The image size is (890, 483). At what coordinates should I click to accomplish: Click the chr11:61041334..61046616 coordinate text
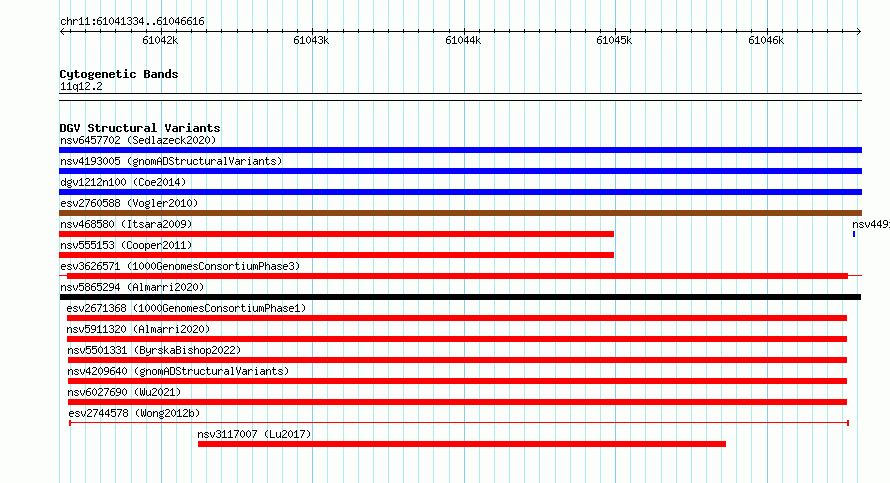[x=132, y=22]
